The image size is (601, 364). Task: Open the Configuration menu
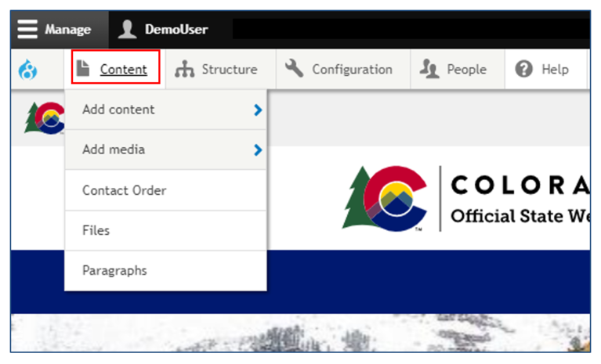point(343,70)
